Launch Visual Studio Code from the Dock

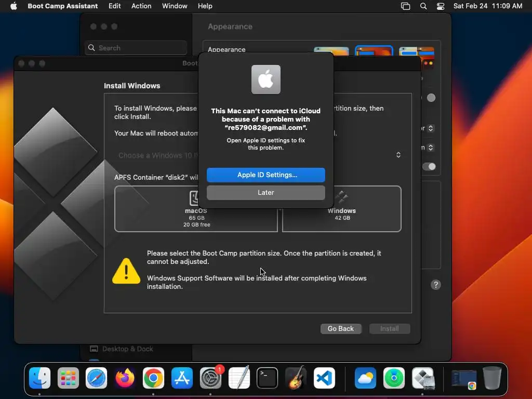(x=324, y=378)
